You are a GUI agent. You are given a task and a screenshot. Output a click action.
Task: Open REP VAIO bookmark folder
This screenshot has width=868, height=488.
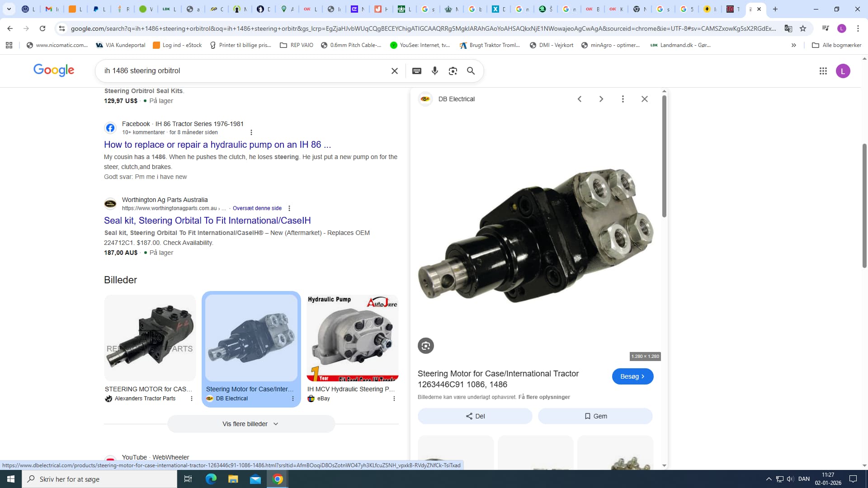(x=297, y=45)
